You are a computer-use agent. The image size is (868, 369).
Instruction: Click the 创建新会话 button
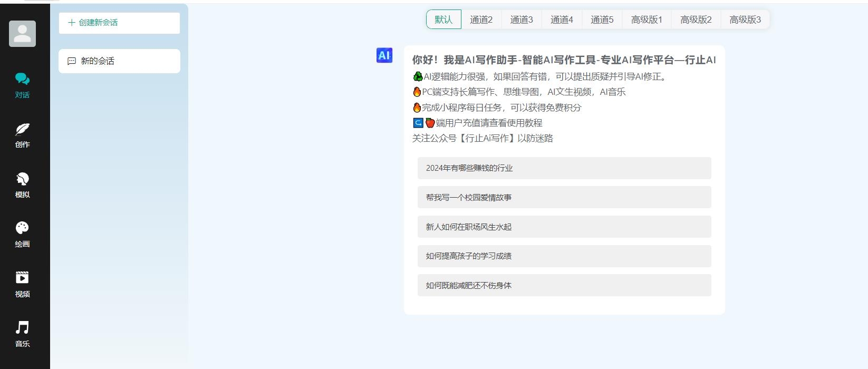click(119, 23)
